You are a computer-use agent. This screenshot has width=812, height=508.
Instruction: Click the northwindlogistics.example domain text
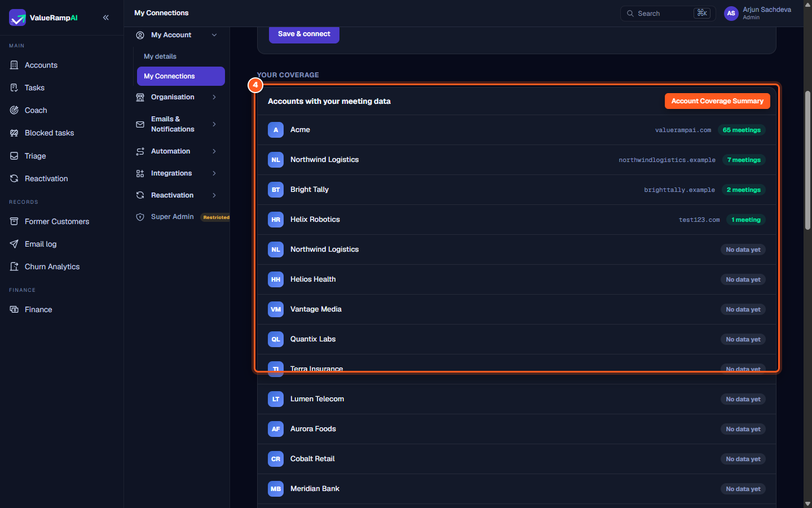click(x=667, y=160)
